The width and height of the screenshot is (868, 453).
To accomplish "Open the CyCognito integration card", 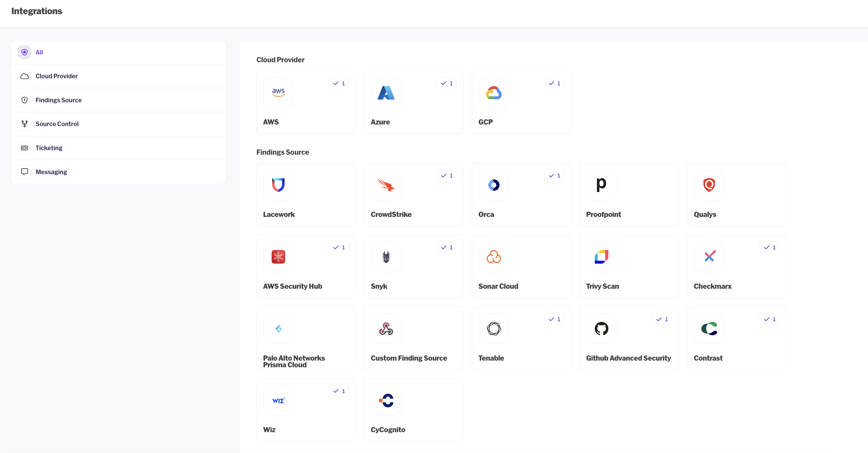I will pyautogui.click(x=413, y=410).
